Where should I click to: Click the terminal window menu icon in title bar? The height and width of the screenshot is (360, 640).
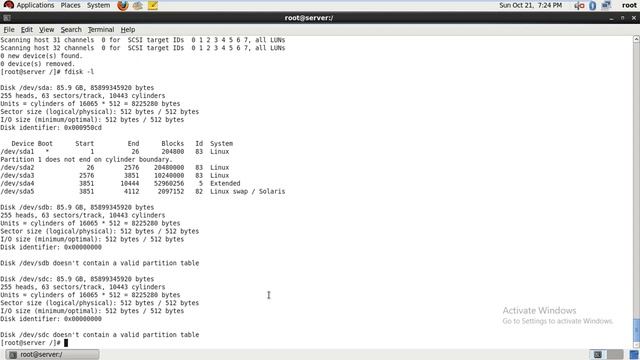pos(7,18)
